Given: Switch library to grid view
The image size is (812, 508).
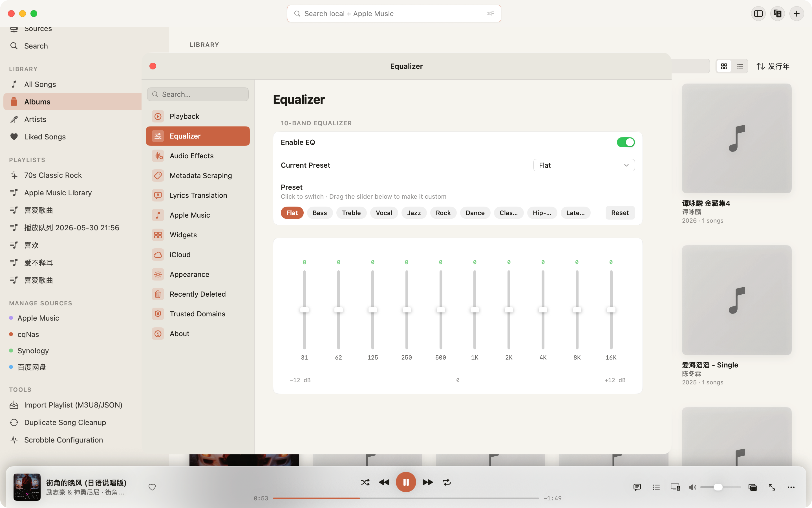Looking at the screenshot, I should pyautogui.click(x=724, y=66).
